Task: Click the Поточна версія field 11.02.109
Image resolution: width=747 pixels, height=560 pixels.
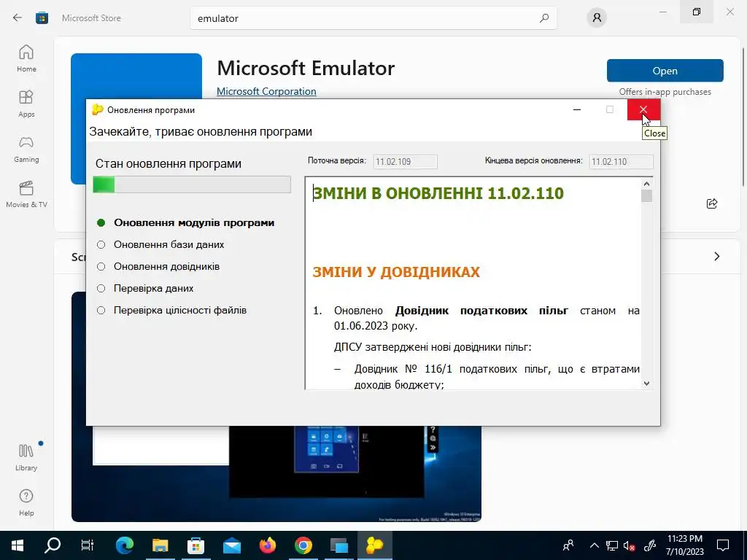Action: tap(405, 161)
